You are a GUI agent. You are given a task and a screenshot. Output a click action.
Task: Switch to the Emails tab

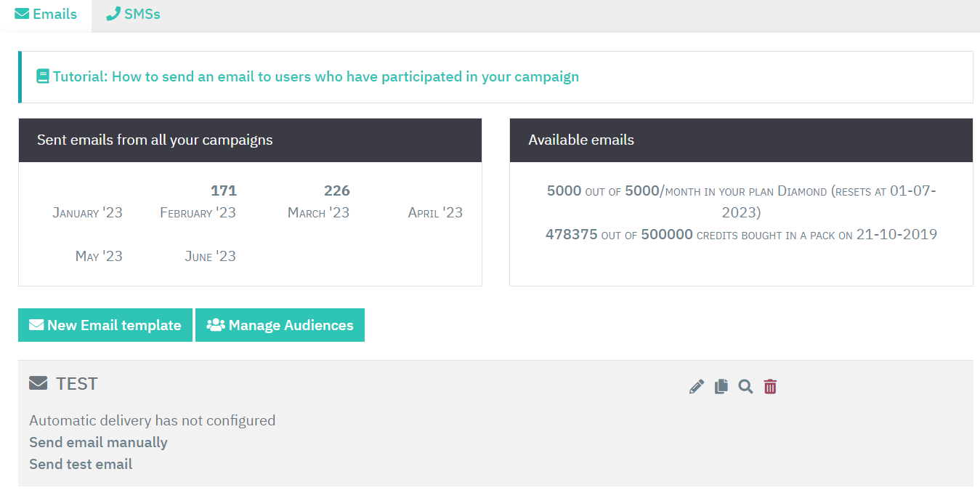[46, 15]
